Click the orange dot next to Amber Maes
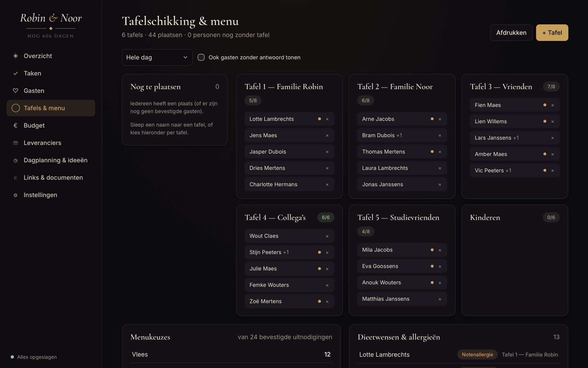588x368 pixels. (x=545, y=154)
